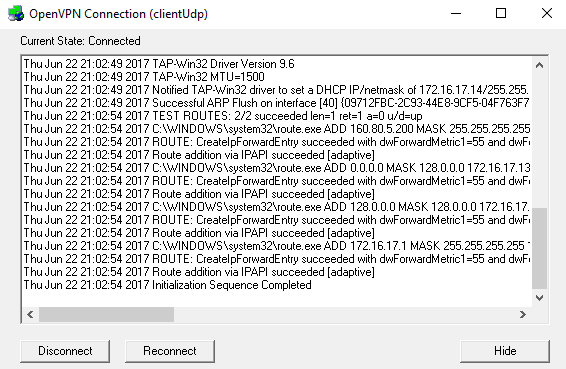The height and width of the screenshot is (369, 566).
Task: Click the horizontal scrollbar right arrow
Action: [523, 314]
